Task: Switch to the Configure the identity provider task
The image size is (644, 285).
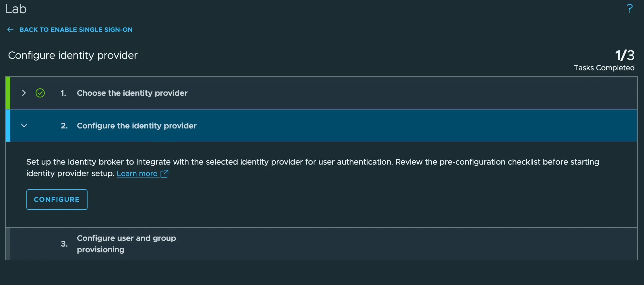Action: click(x=137, y=126)
